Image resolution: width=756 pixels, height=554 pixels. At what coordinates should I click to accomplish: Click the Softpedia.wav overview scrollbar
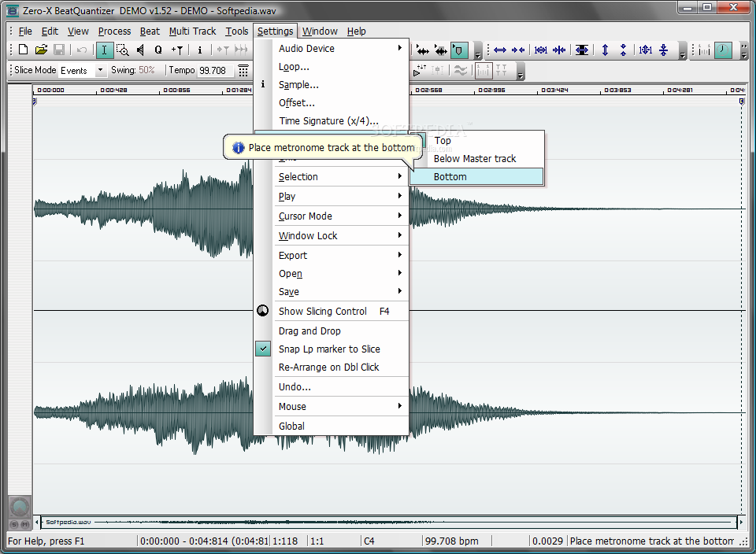[x=388, y=522]
